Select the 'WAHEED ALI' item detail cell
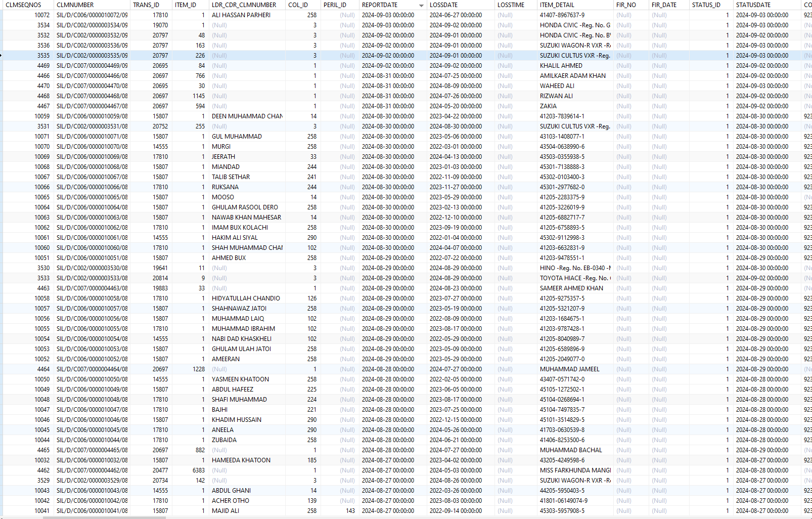The height and width of the screenshot is (519, 812). [575, 86]
